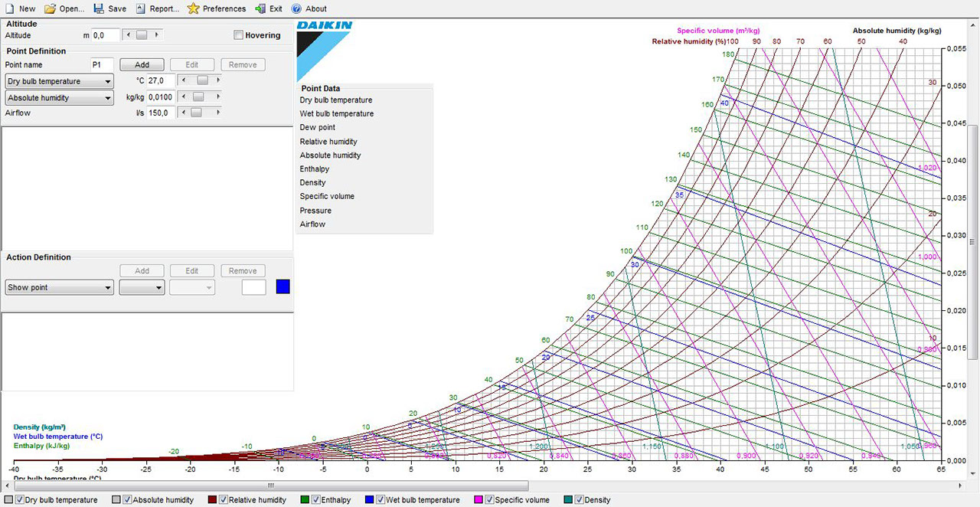Open the Absolute humidity parameter dropdown

pyautogui.click(x=60, y=98)
